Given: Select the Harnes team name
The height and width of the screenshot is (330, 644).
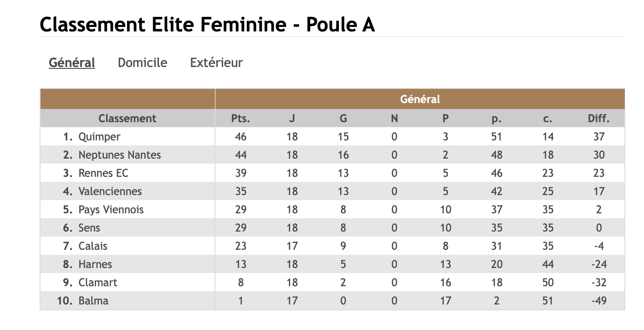Looking at the screenshot, I should point(95,264).
